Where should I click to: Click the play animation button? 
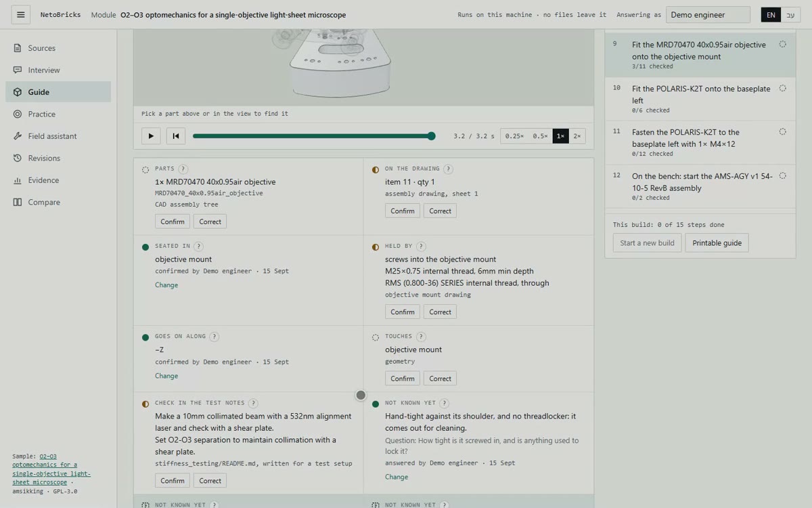pyautogui.click(x=151, y=136)
